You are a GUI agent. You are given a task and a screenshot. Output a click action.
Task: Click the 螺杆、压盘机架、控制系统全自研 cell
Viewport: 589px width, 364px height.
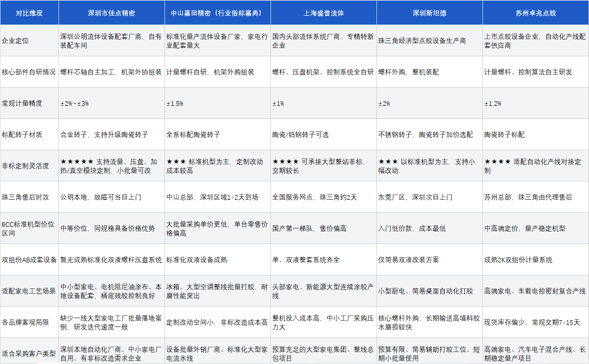point(323,71)
